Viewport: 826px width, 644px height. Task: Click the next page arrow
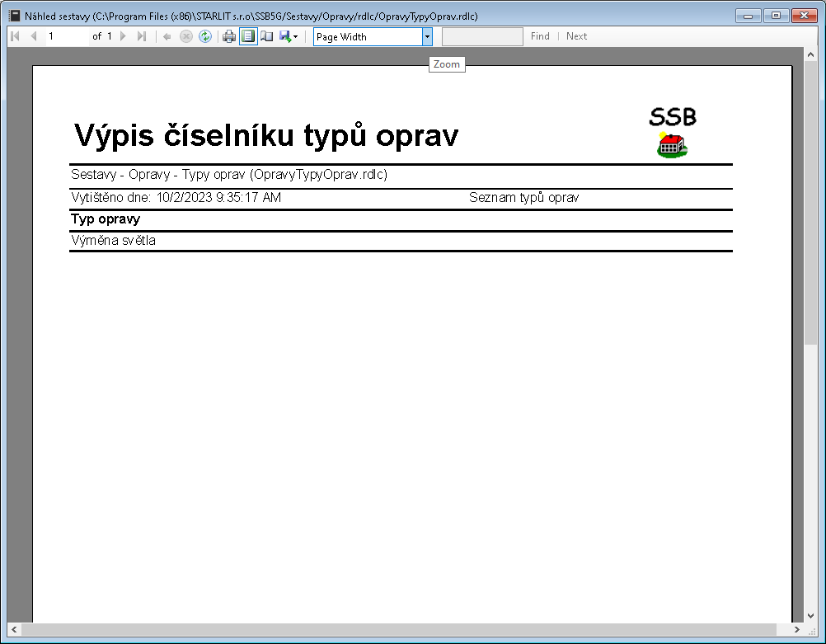(x=123, y=36)
